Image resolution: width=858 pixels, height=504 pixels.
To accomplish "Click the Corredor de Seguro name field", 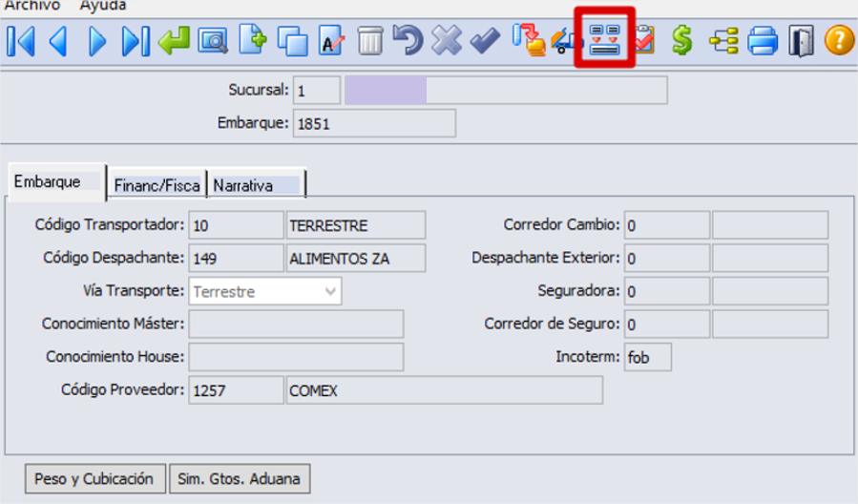I will pos(770,324).
